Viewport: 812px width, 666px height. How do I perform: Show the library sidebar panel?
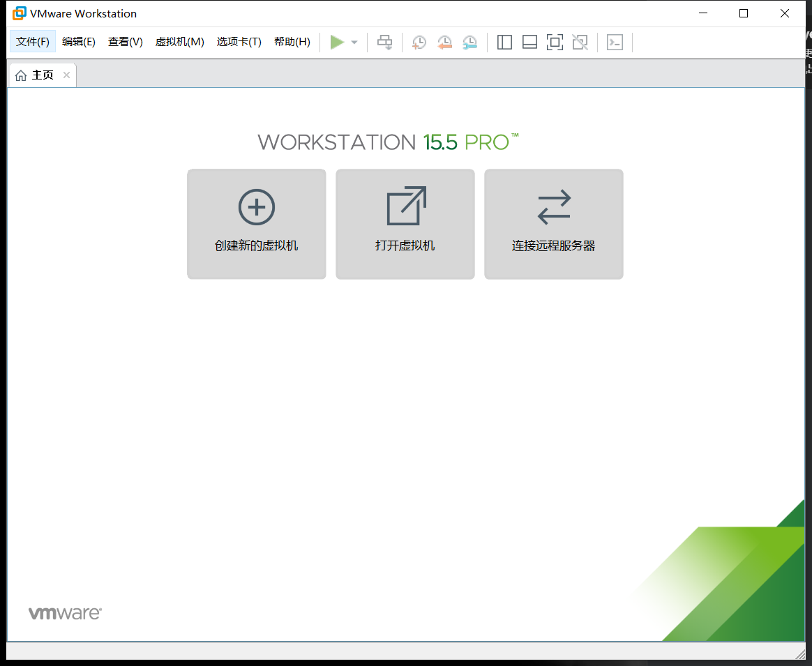tap(504, 42)
